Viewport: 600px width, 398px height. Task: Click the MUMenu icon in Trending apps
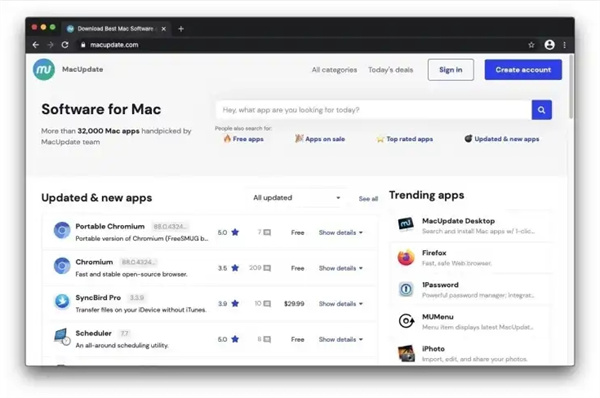tap(406, 321)
